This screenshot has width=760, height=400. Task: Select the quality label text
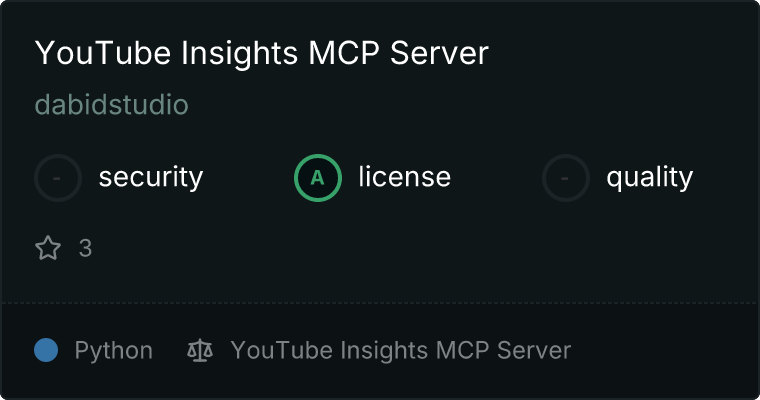click(649, 177)
